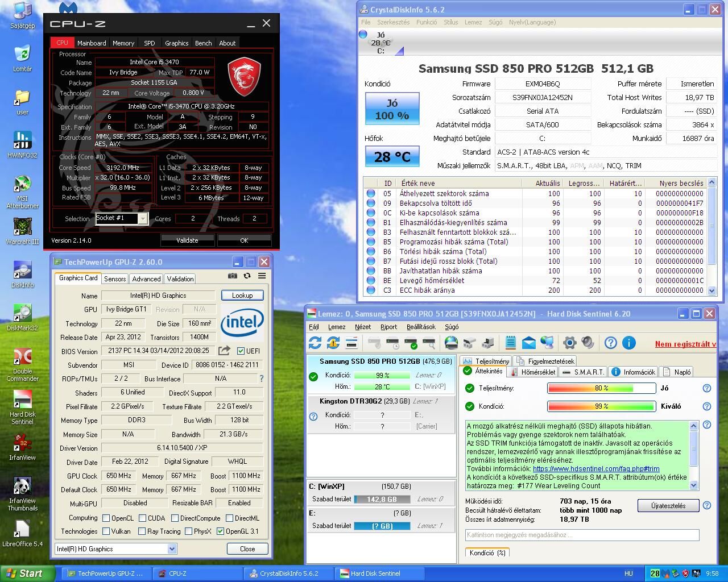Click the Jó 100% health status box in CrystalDiskInfo
The height and width of the screenshot is (582, 728).
[x=392, y=109]
